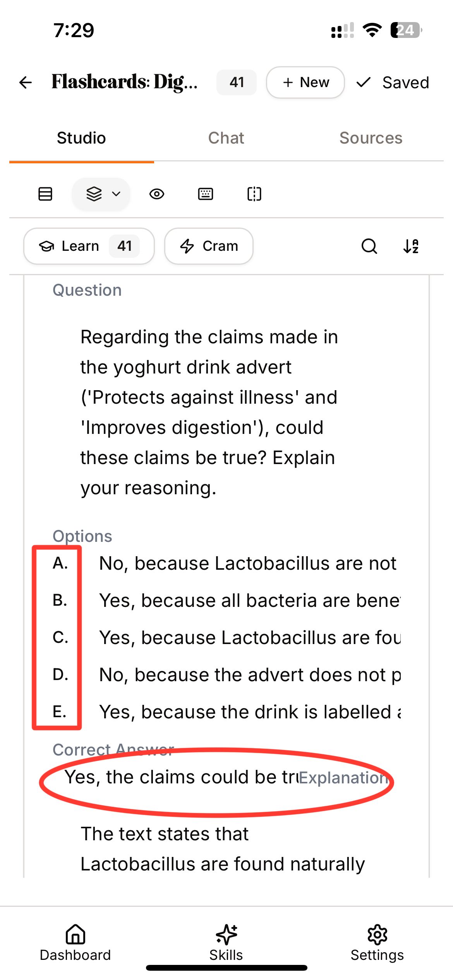Tap the back arrow icon

pos(26,82)
